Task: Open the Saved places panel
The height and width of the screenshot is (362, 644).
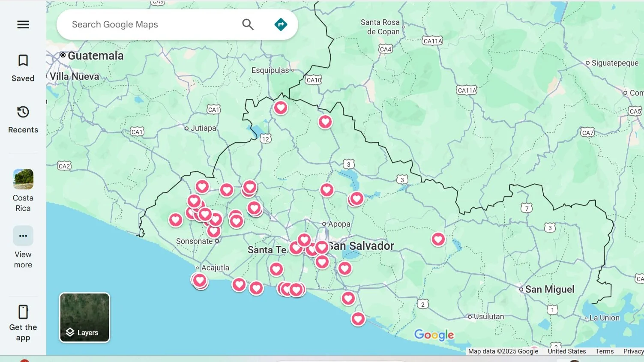Action: click(x=23, y=68)
